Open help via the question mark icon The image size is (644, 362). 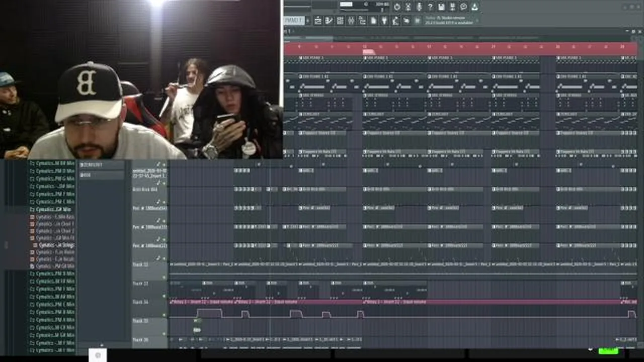pos(430,7)
